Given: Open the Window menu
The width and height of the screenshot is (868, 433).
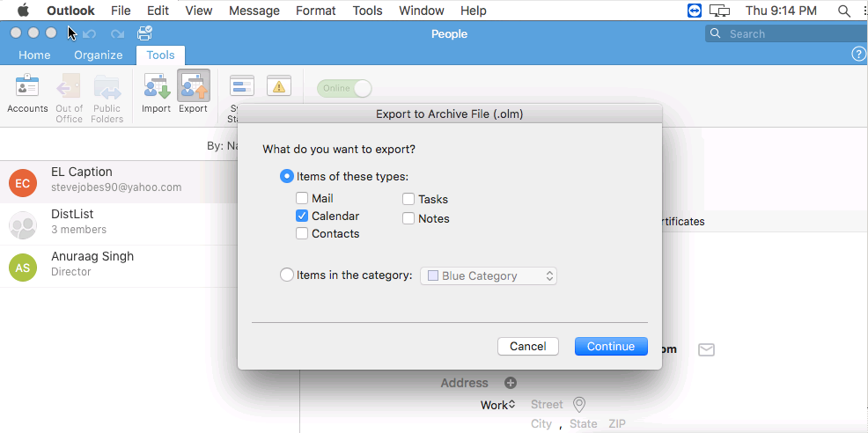Looking at the screenshot, I should click(422, 11).
